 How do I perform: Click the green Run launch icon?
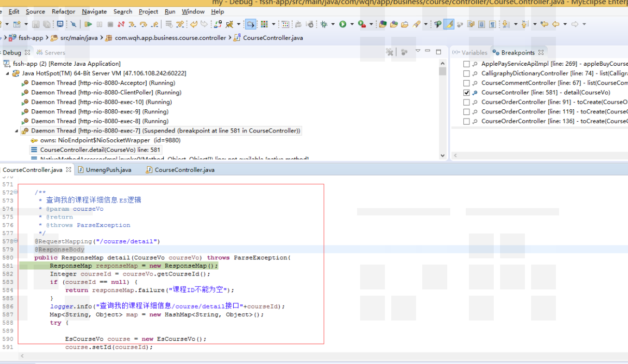[342, 24]
